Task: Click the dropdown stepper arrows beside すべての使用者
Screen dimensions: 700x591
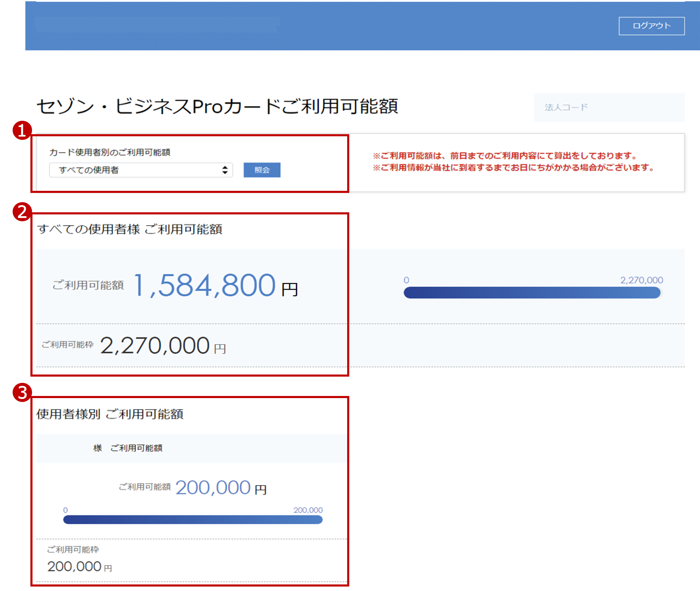Action: (x=225, y=170)
